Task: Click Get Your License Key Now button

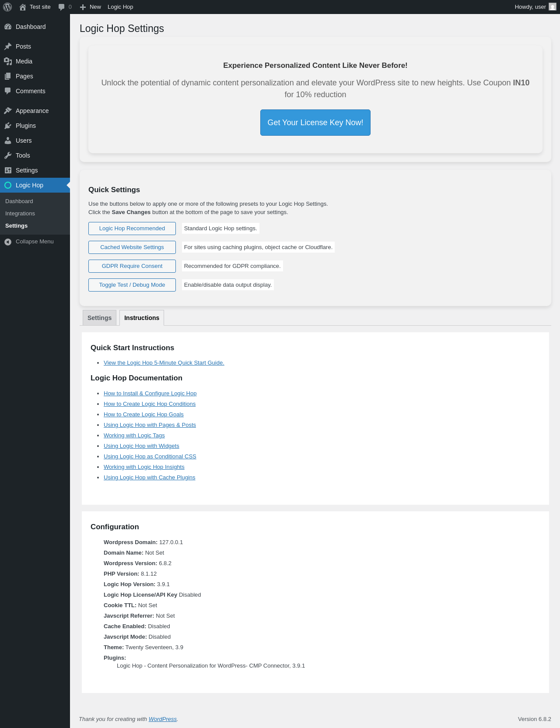Action: coord(315,123)
